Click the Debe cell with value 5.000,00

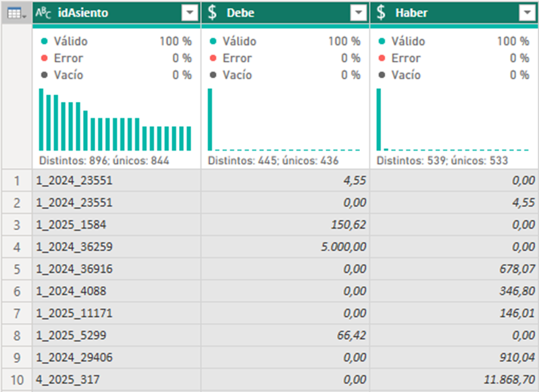(x=344, y=247)
